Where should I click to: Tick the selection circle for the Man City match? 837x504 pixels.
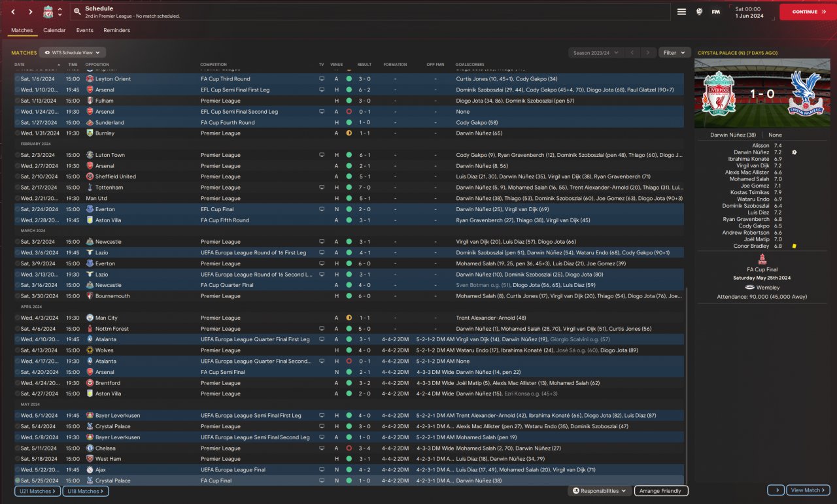point(17,318)
